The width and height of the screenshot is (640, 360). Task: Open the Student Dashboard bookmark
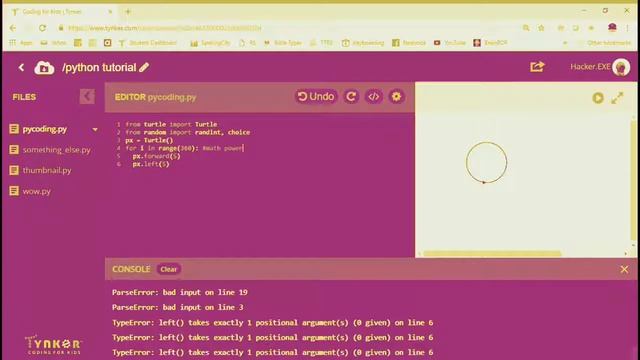pos(148,43)
